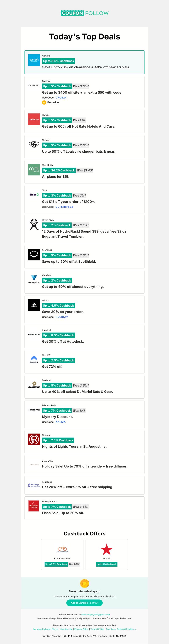Open the Rad Power Bikes offer
The image size is (169, 644).
pyautogui.click(x=62, y=555)
